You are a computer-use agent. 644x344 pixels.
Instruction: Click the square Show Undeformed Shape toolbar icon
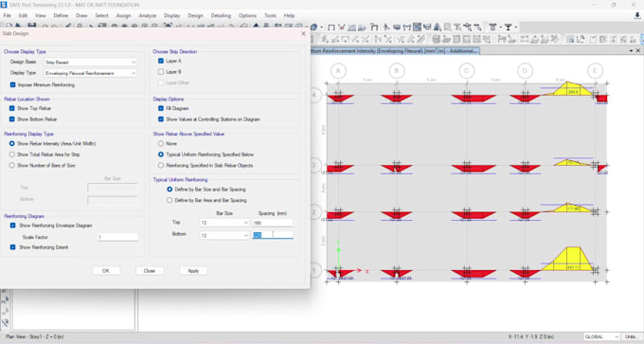(331, 27)
